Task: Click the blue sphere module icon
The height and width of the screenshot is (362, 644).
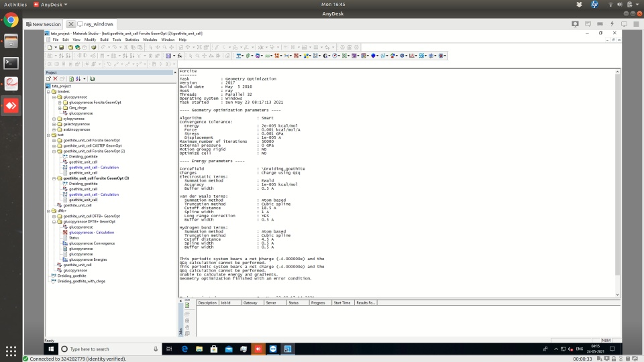Action: click(x=374, y=56)
